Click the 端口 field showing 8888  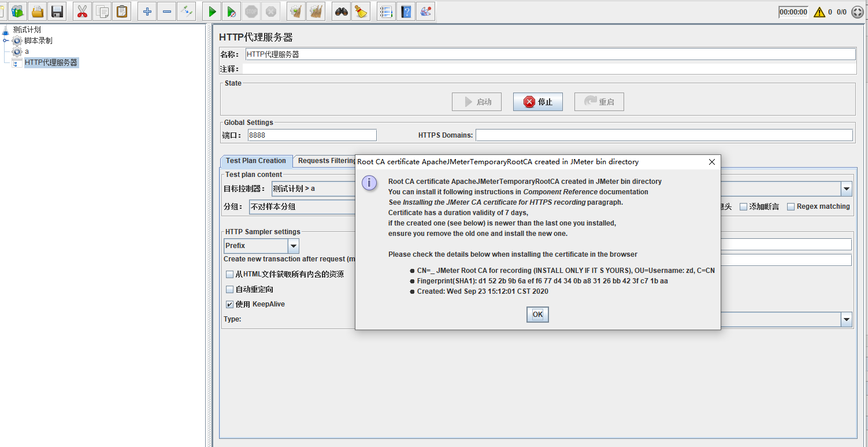tap(312, 135)
